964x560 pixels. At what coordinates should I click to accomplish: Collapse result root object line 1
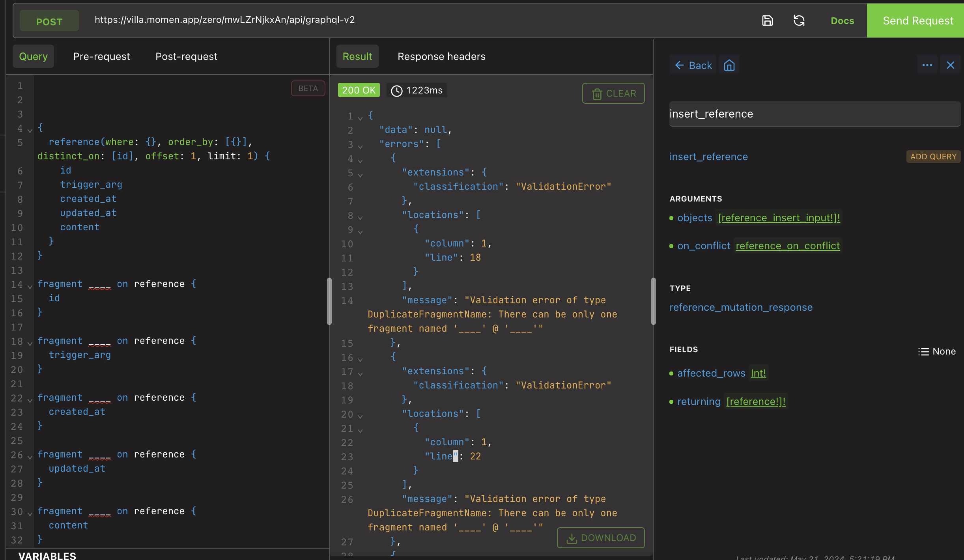(360, 118)
